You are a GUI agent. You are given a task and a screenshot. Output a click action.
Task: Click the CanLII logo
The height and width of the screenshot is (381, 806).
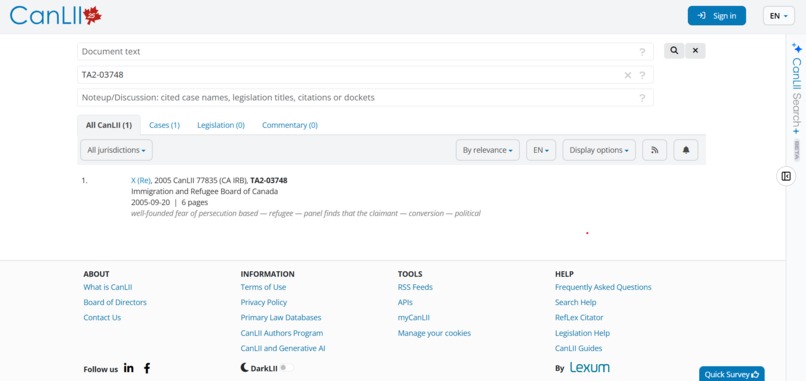click(x=56, y=15)
